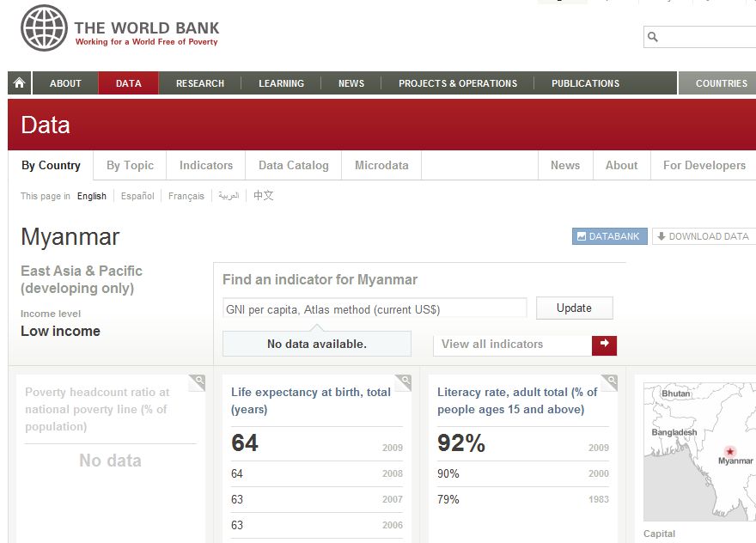Switch to the By Topic tab
Screen dimensions: 756x543
click(x=130, y=166)
